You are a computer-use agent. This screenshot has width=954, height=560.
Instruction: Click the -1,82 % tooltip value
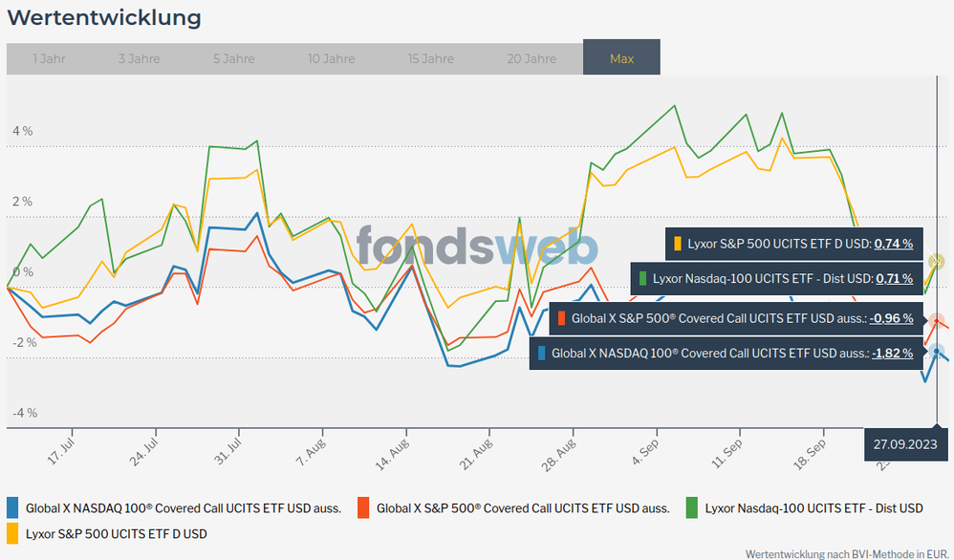[892, 353]
